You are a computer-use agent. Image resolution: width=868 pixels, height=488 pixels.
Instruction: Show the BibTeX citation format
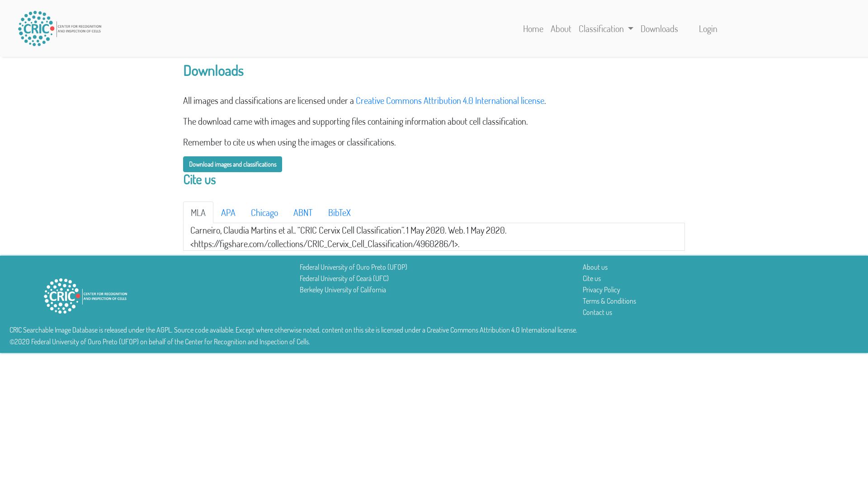pyautogui.click(x=340, y=212)
